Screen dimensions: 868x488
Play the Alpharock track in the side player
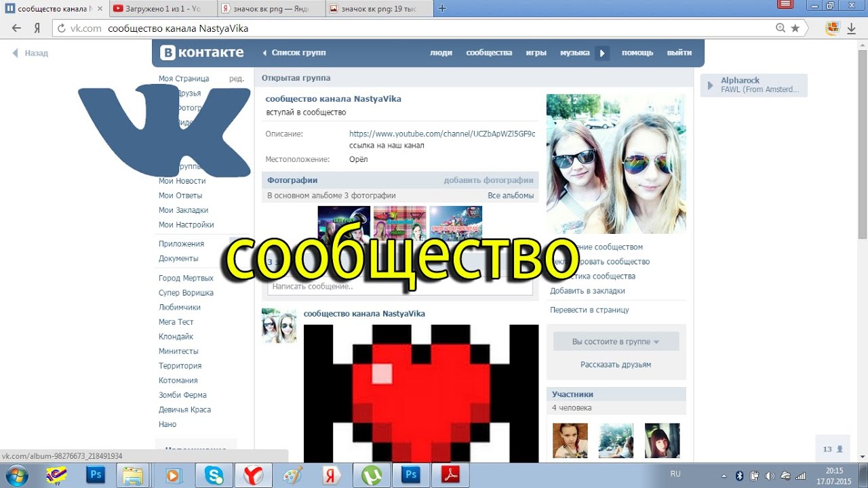(x=710, y=85)
